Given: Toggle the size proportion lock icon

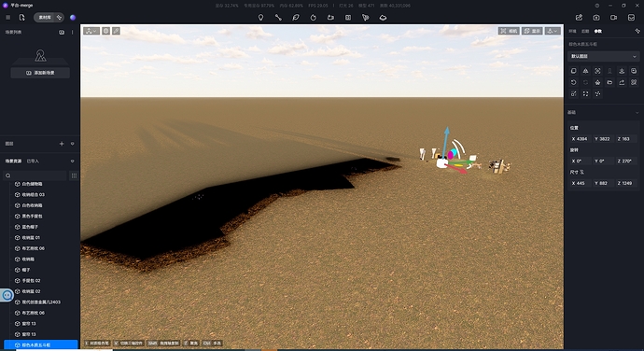Looking at the screenshot, I should pyautogui.click(x=582, y=172).
